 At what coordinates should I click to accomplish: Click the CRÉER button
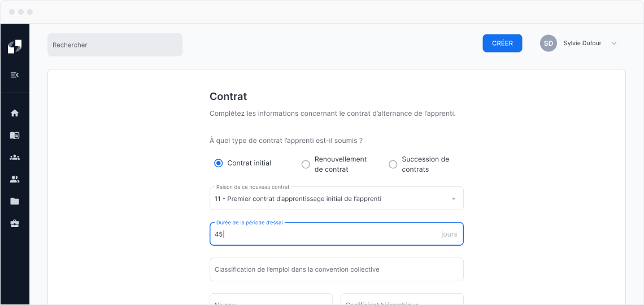tap(502, 43)
